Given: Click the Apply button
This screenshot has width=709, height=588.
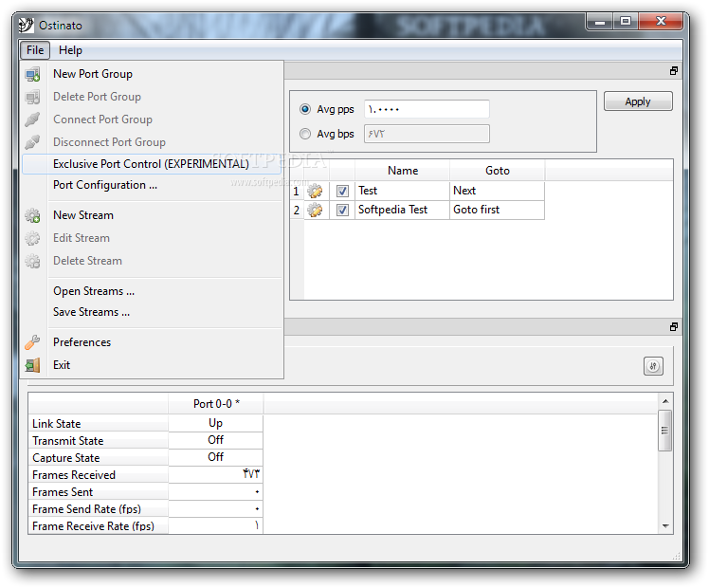Looking at the screenshot, I should pos(638,101).
